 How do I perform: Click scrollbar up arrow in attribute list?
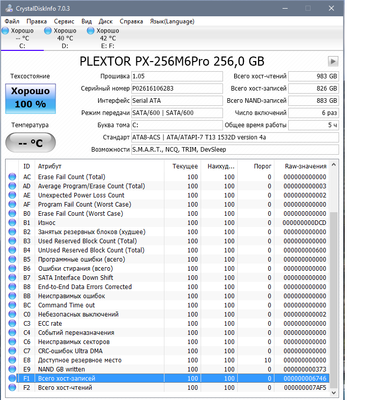pyautogui.click(x=333, y=165)
